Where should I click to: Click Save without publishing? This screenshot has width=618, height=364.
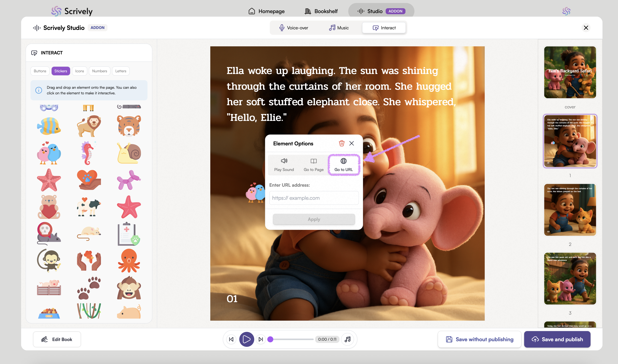(479, 339)
